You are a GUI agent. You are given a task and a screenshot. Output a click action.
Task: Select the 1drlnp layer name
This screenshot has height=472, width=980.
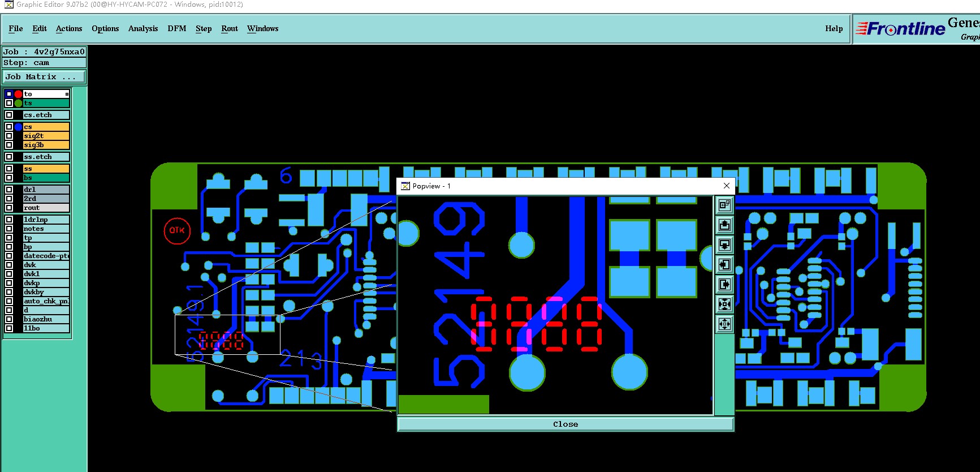pos(46,220)
